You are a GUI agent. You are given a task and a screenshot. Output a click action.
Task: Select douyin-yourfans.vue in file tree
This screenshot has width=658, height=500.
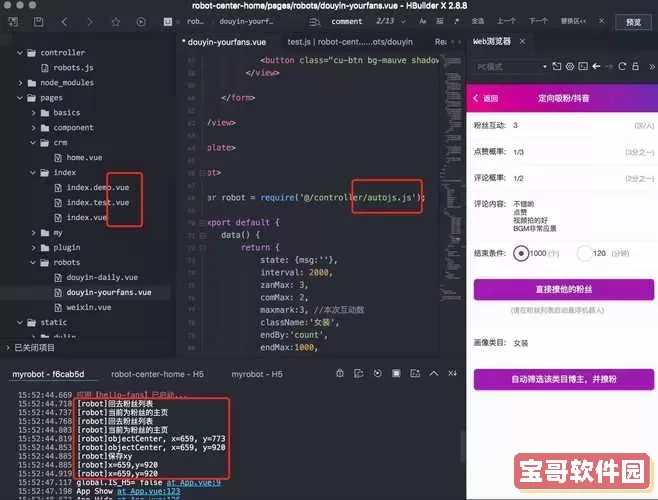click(x=109, y=292)
